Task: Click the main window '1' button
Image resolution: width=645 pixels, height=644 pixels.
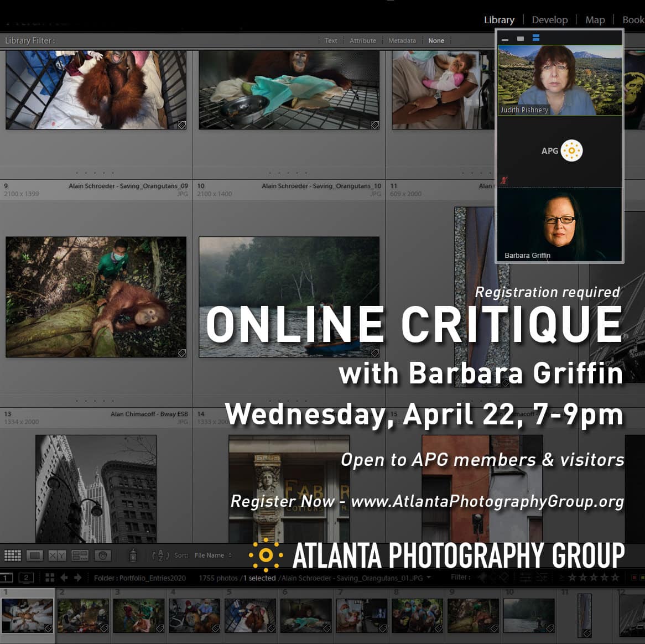Action: pos(6,577)
